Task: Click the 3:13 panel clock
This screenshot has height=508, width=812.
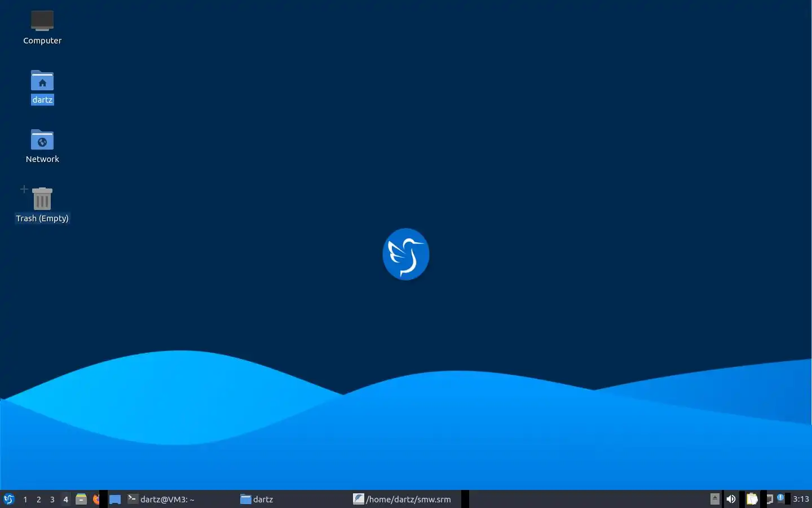Action: [801, 499]
